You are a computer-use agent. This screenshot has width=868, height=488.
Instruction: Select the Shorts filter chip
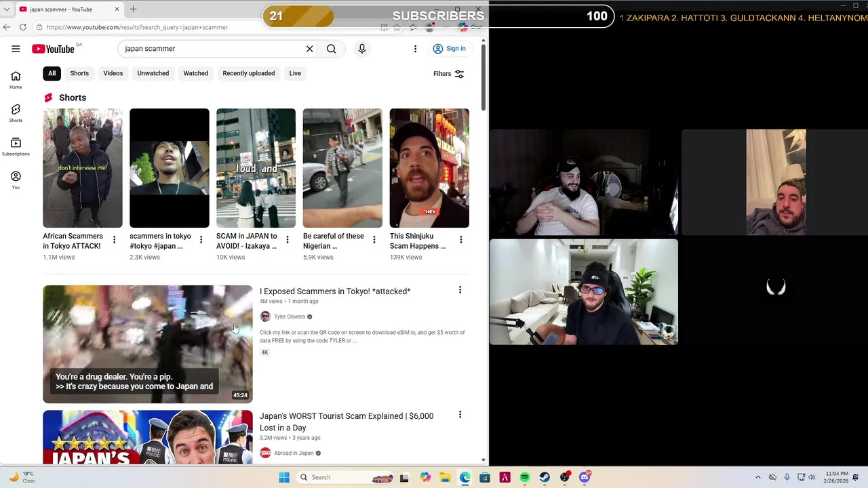tap(79, 73)
